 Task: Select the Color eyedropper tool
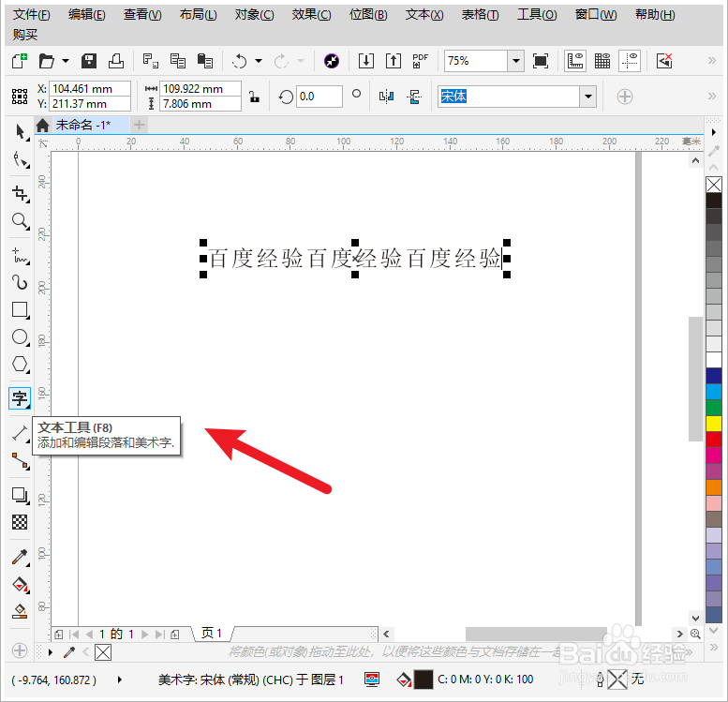coord(20,557)
